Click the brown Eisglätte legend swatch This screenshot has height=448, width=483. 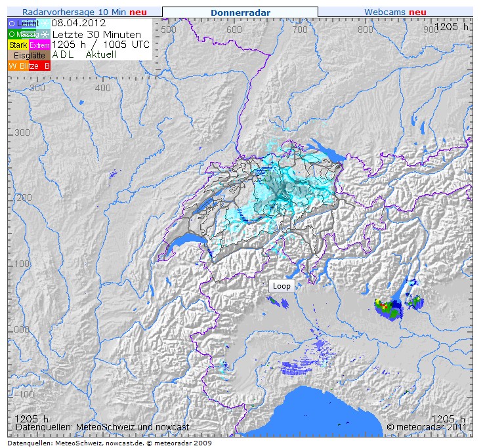click(29, 56)
